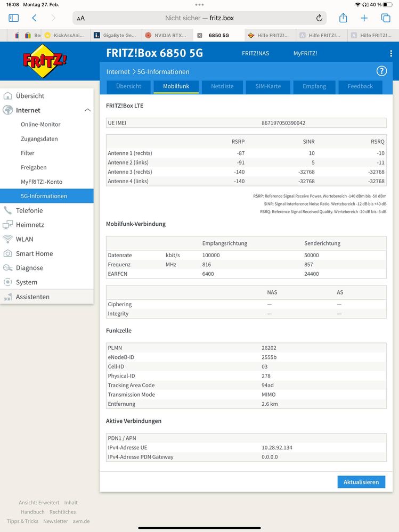Open Rechtliches footer link
The height and width of the screenshot is (532, 399).
coord(63,512)
